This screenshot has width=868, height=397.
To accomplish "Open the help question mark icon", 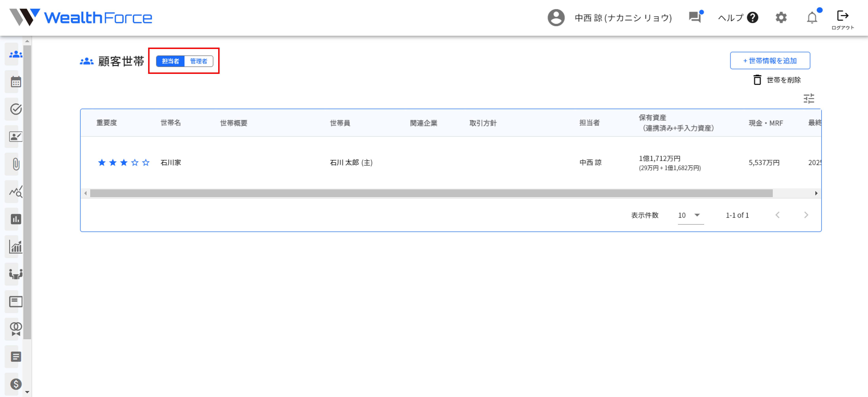I will pyautogui.click(x=752, y=18).
